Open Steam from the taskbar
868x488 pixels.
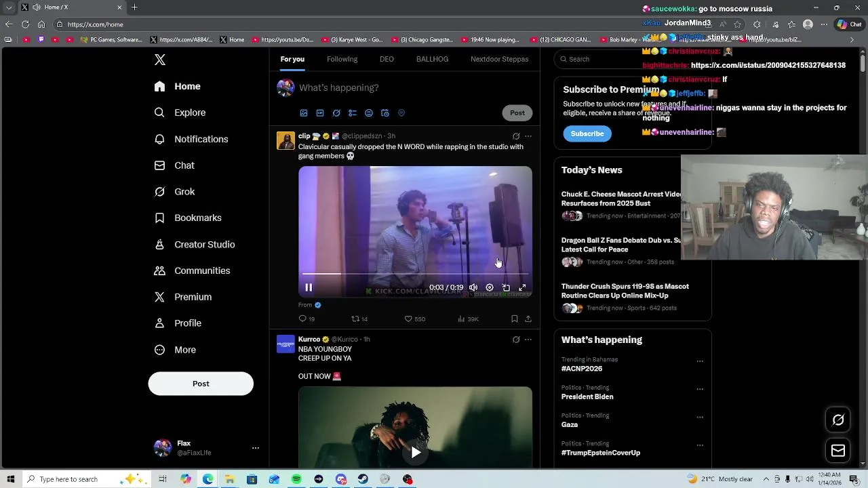pyautogui.click(x=363, y=479)
